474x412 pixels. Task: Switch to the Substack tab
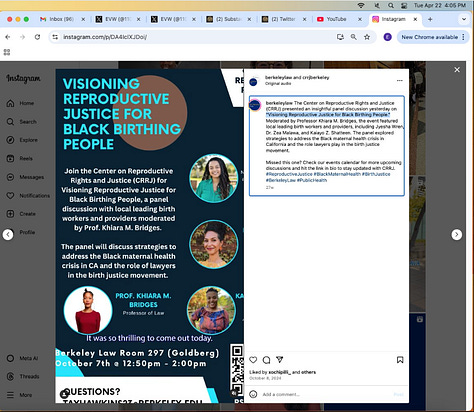point(228,19)
